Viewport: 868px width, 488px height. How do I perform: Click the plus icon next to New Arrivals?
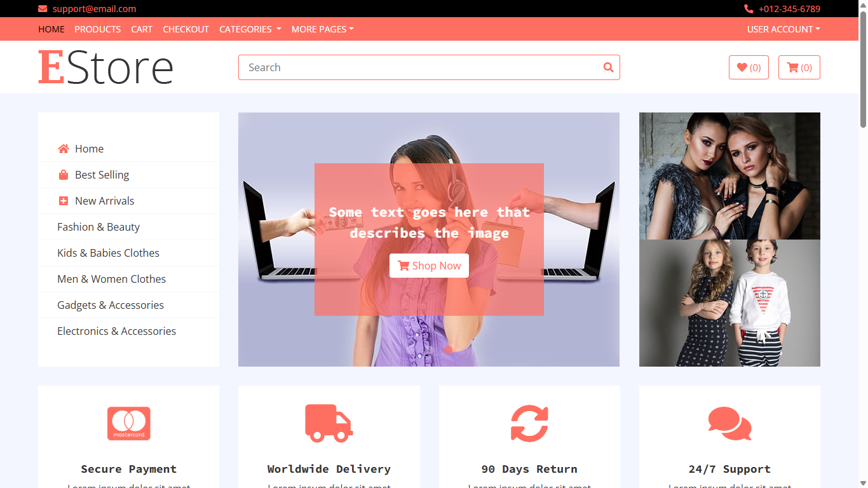pyautogui.click(x=63, y=200)
